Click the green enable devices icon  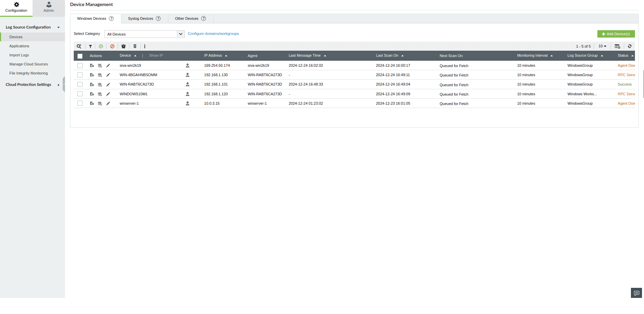tap(101, 46)
